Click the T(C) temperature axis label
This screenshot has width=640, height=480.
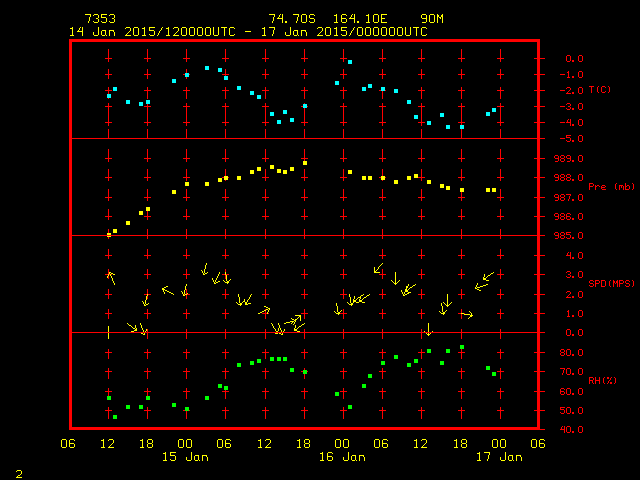(x=598, y=90)
